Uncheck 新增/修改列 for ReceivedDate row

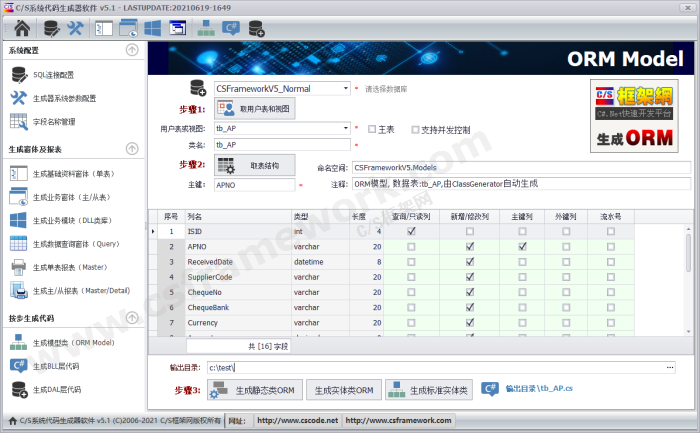(470, 262)
